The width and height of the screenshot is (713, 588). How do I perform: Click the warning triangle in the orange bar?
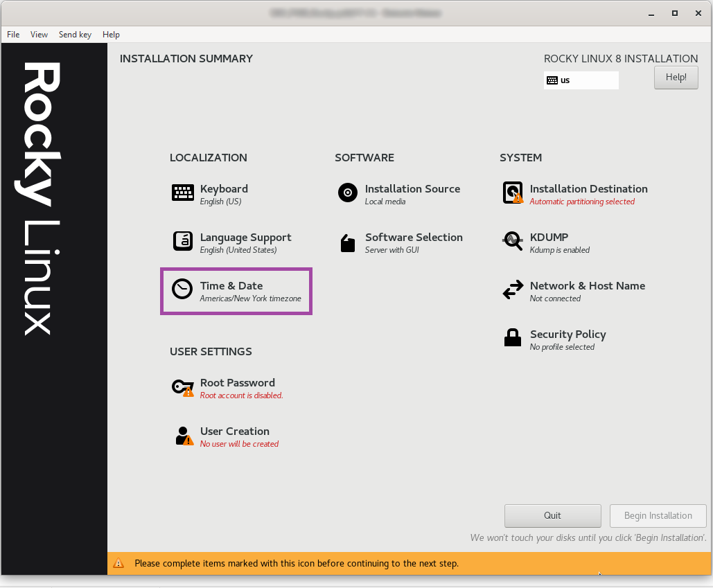[x=118, y=564]
